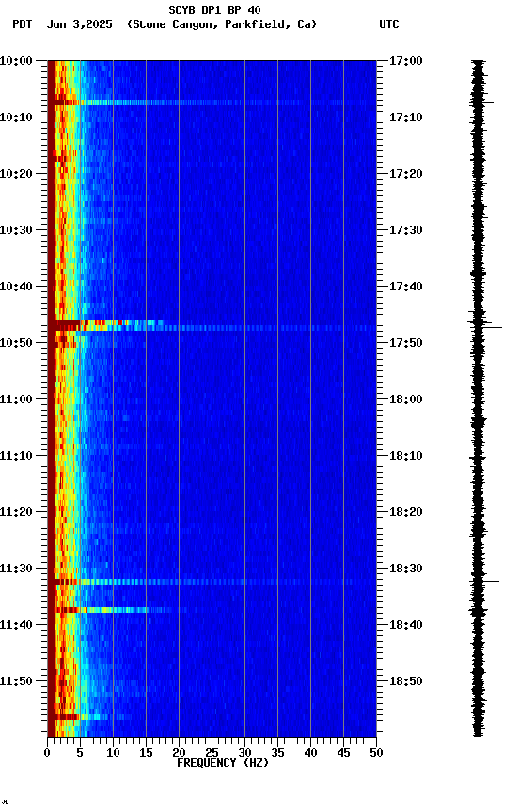
Task: Click the short event band near 11:56
Action: pos(89,717)
